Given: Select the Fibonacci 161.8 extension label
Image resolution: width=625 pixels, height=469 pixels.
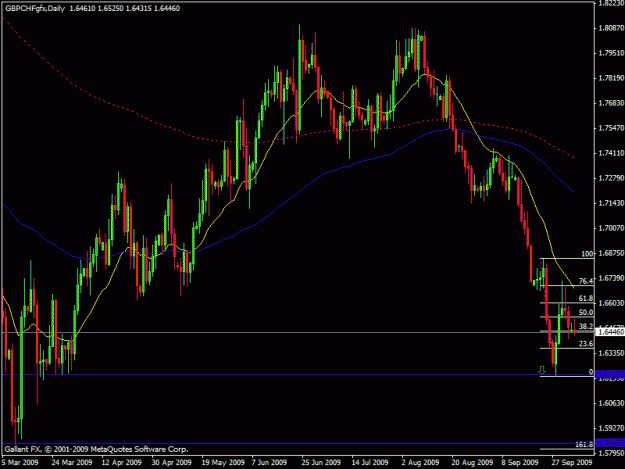Looking at the screenshot, I should 584,445.
